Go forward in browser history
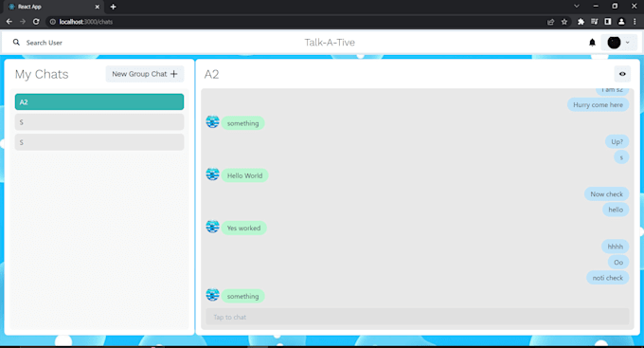Viewport: 644px width, 348px height. [x=23, y=22]
